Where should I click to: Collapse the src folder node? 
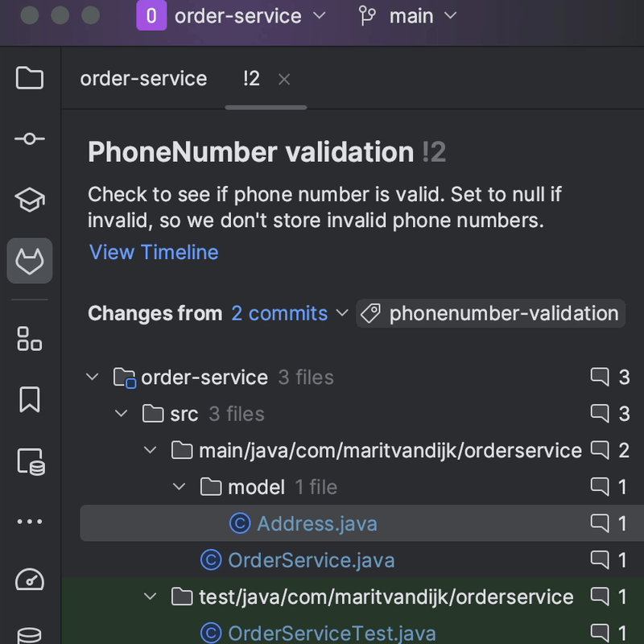(122, 414)
